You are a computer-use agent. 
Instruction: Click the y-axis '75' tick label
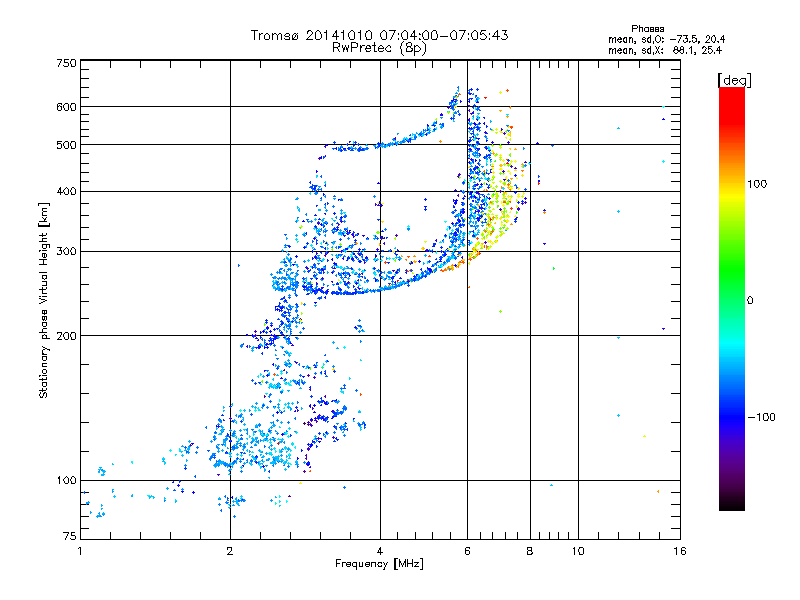(x=70, y=536)
